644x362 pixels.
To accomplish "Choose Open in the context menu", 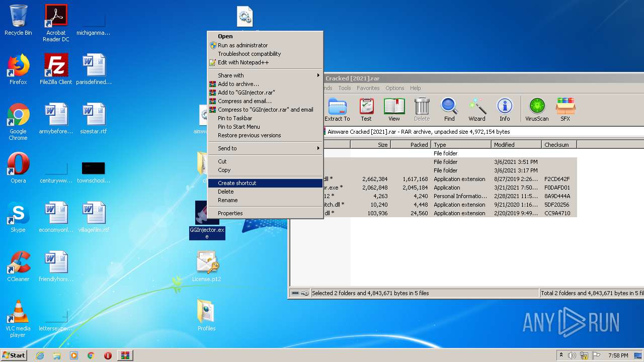I will [x=265, y=36].
